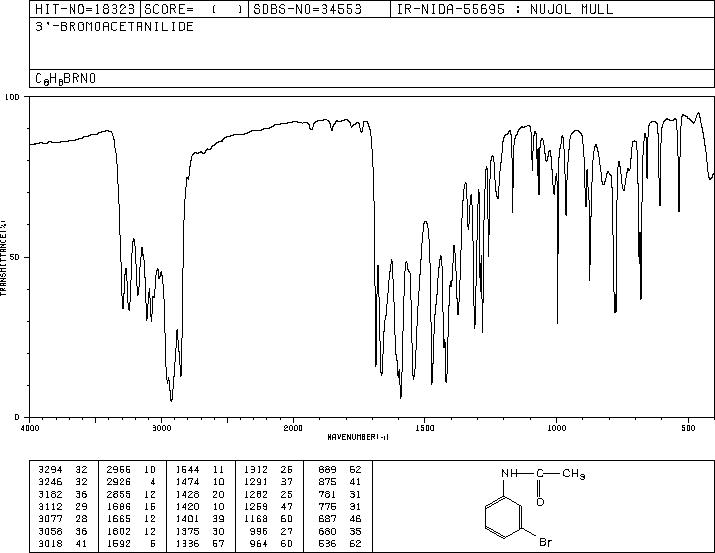
Task: Select the 964 peak table entry
Action: [272, 544]
